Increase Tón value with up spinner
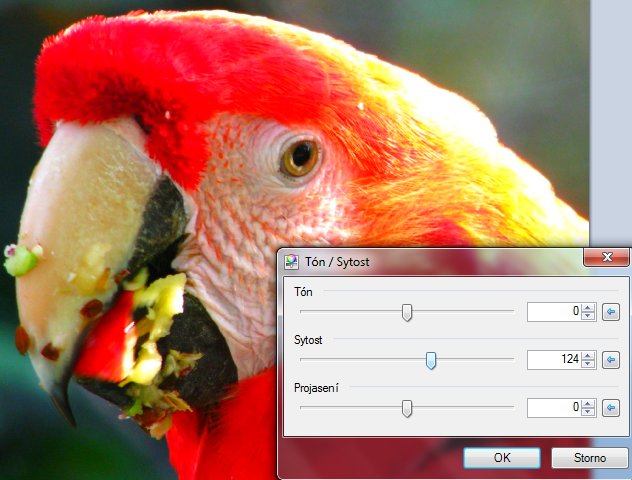The height and width of the screenshot is (480, 632). [588, 308]
